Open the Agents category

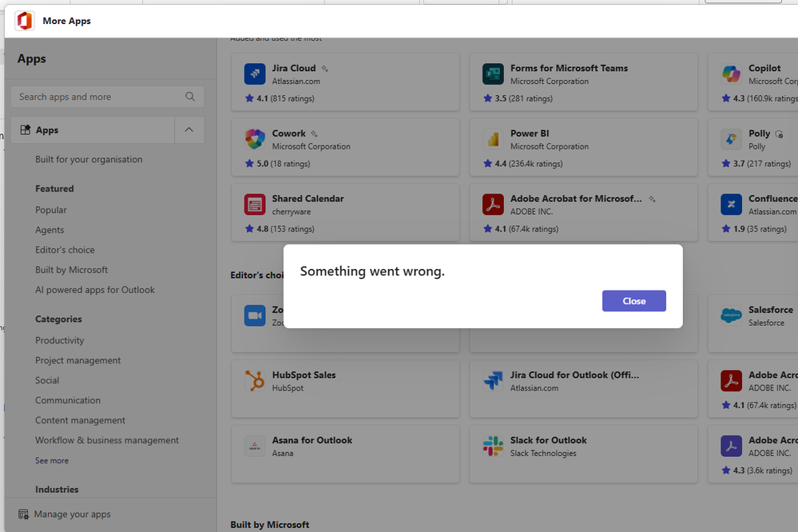50,229
